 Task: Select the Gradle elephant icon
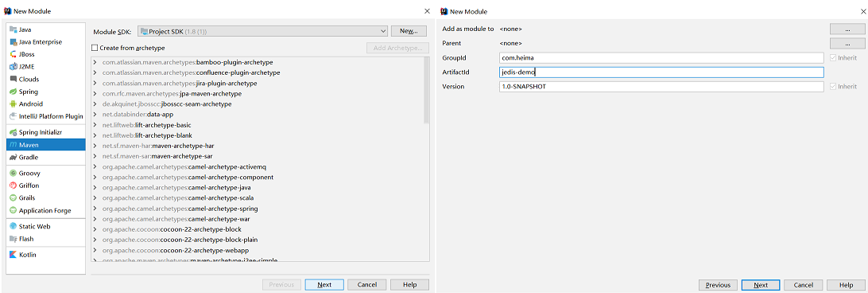click(14, 158)
